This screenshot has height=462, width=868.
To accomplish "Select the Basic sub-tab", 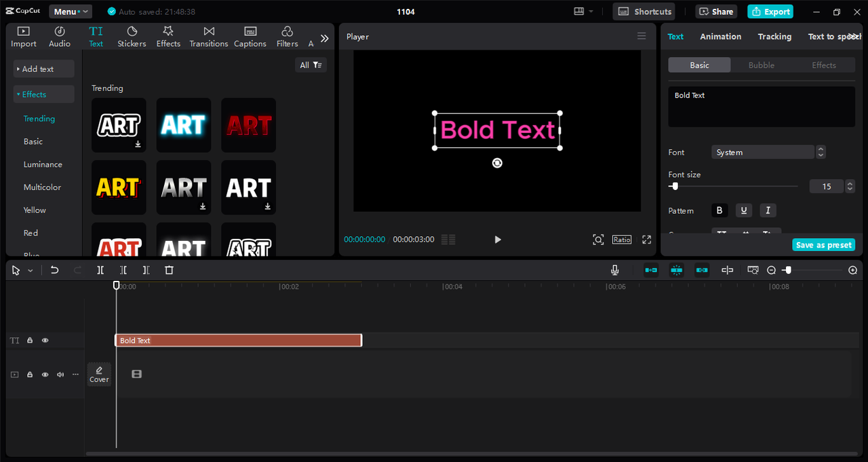I will tap(699, 65).
